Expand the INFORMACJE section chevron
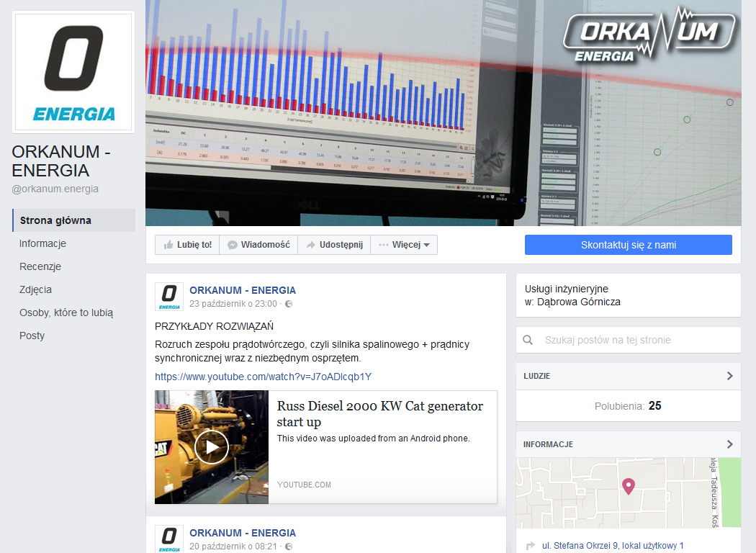The width and height of the screenshot is (756, 553). (729, 444)
